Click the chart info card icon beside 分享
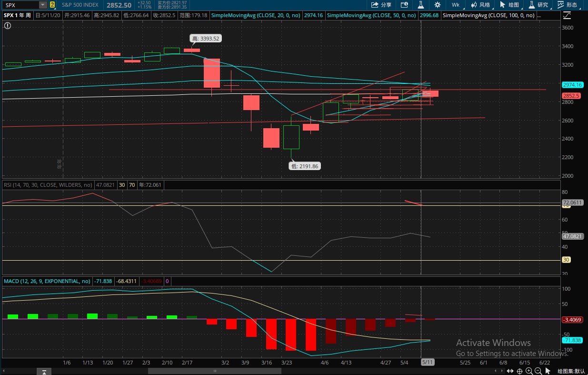The width and height of the screenshot is (588, 375). coord(404,5)
